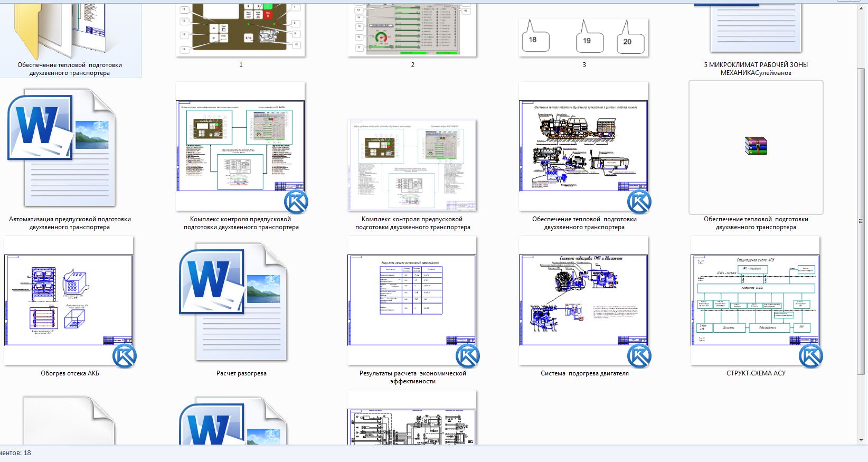Select the image file named '2'
868x462 pixels.
point(412,30)
